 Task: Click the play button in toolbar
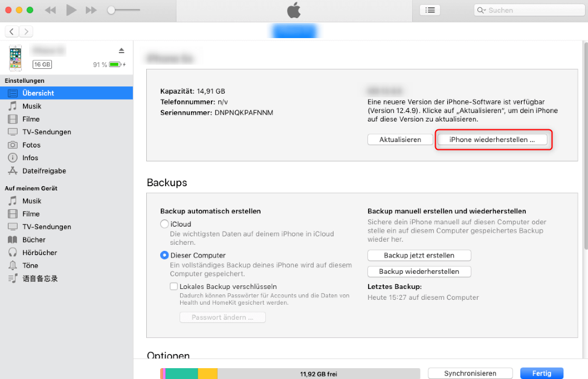pos(71,10)
